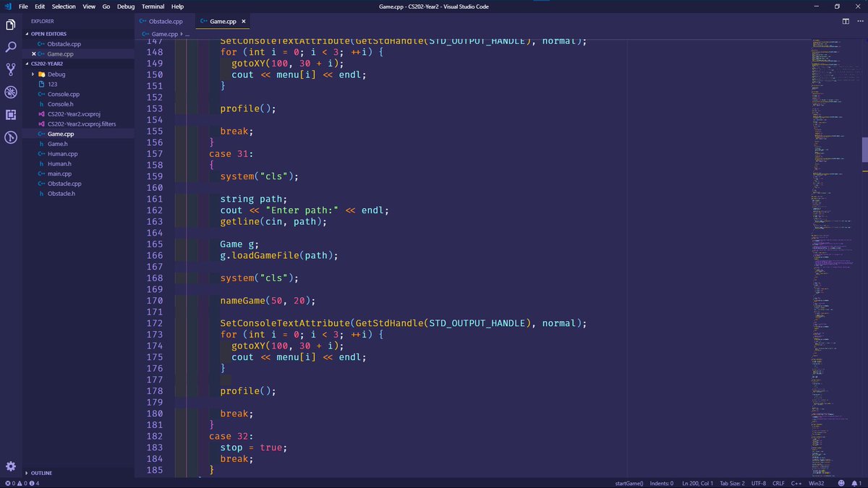Click the smiley feedback icon in status bar
Screen dimensions: 868x488
pos(841,483)
